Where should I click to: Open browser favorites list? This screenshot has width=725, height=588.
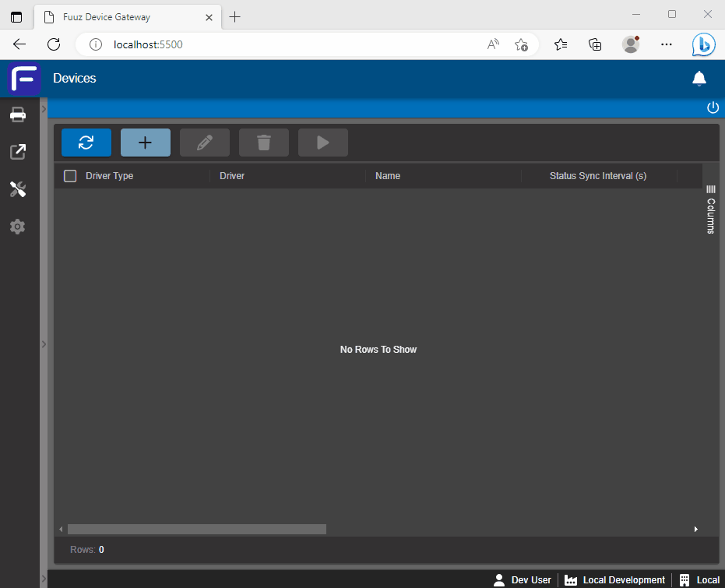pyautogui.click(x=561, y=44)
